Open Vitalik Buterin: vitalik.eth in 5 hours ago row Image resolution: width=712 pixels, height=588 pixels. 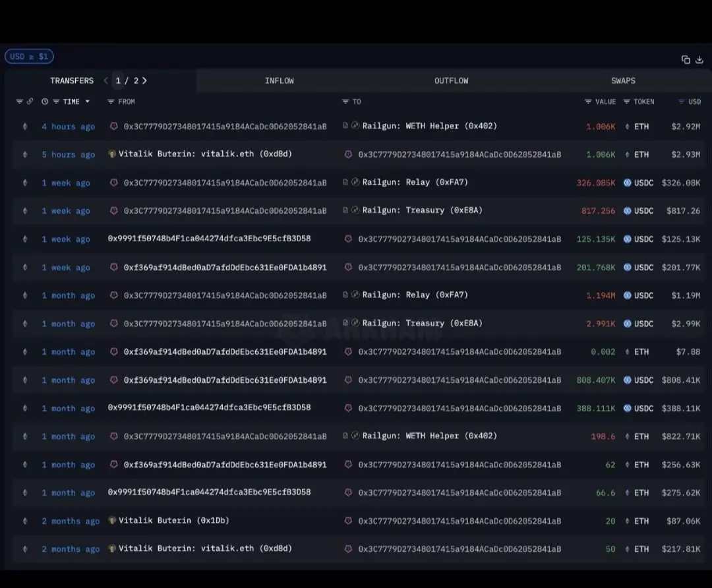205,154
